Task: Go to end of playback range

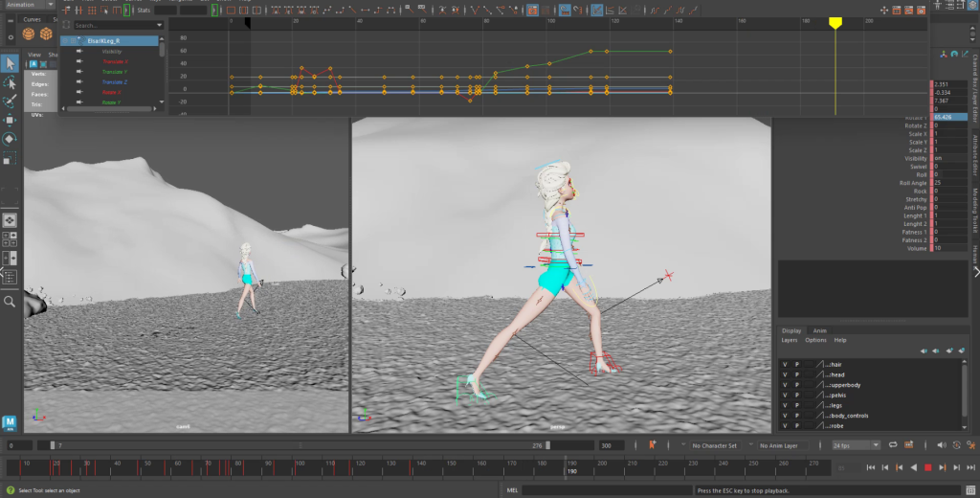Action: 970,467
